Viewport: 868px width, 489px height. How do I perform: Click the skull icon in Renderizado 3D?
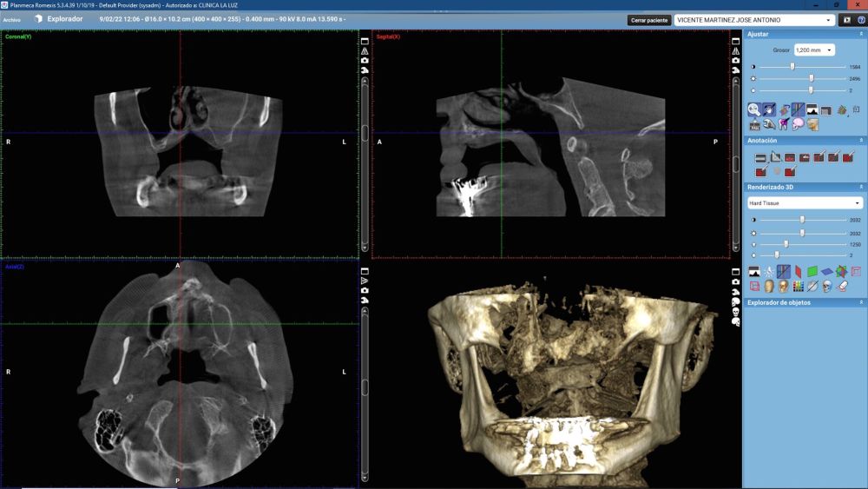[x=826, y=286]
